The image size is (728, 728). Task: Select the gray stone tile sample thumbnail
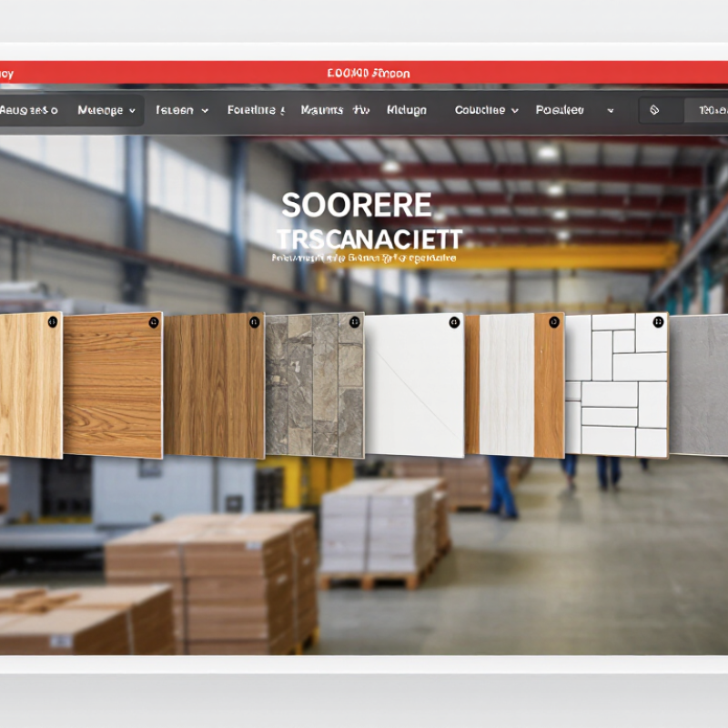tap(314, 385)
